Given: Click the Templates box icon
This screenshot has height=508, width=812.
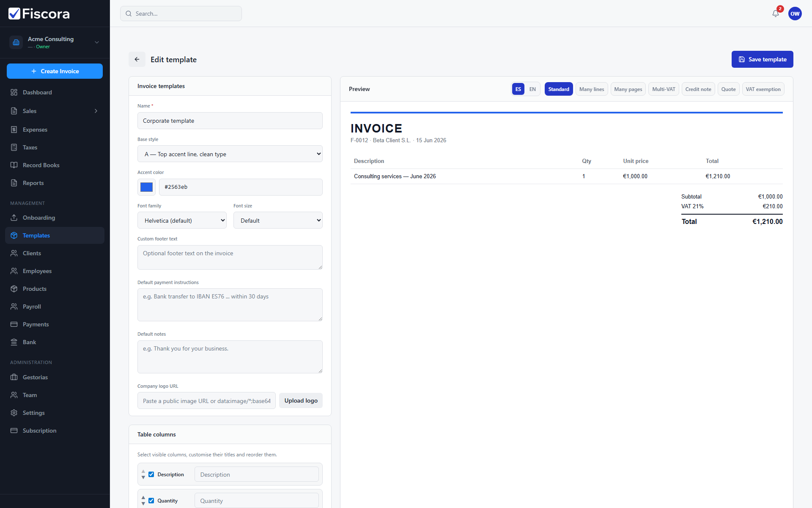Looking at the screenshot, I should tap(14, 235).
